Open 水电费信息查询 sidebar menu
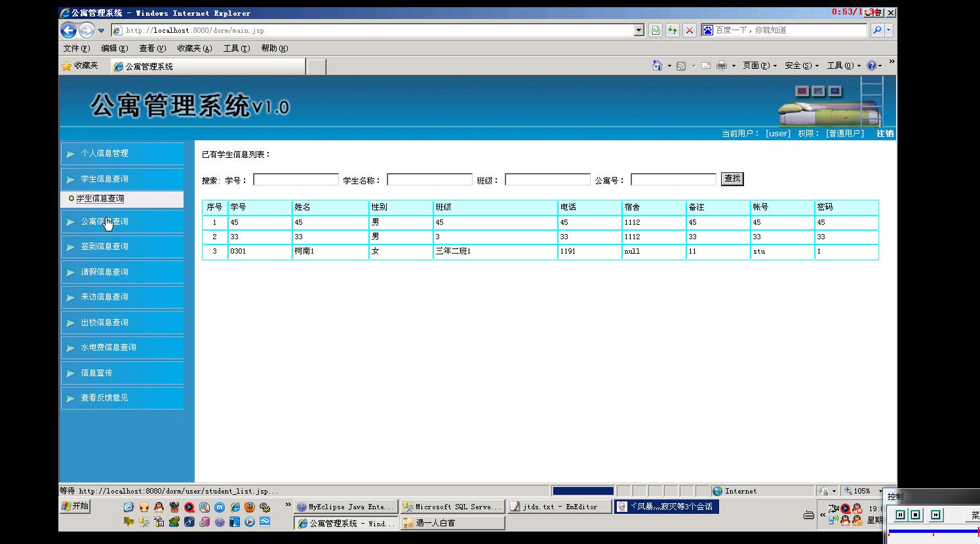 click(x=122, y=347)
